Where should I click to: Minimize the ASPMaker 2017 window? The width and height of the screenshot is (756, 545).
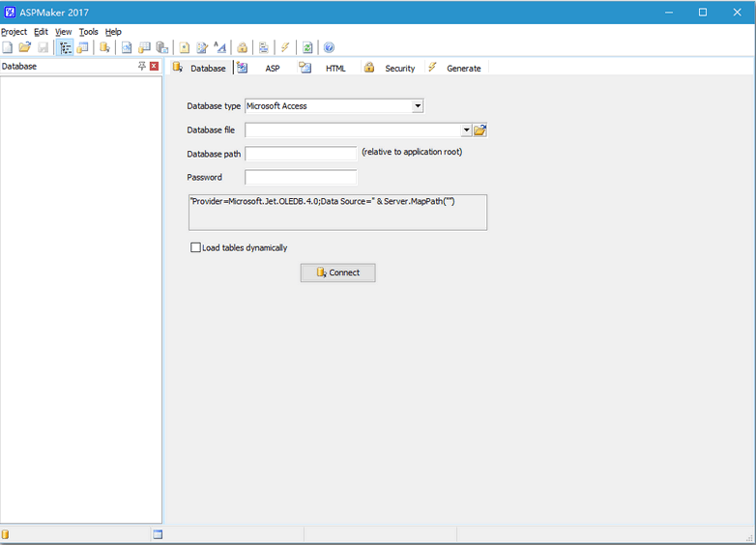(x=669, y=13)
